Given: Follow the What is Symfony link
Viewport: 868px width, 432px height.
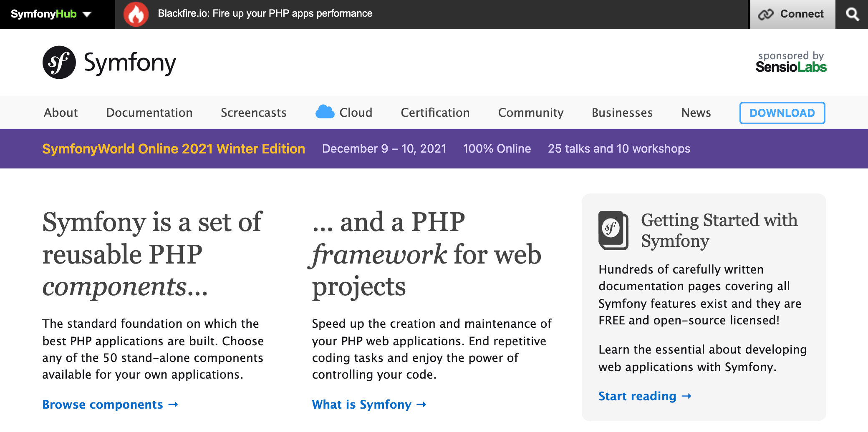Looking at the screenshot, I should [x=369, y=404].
